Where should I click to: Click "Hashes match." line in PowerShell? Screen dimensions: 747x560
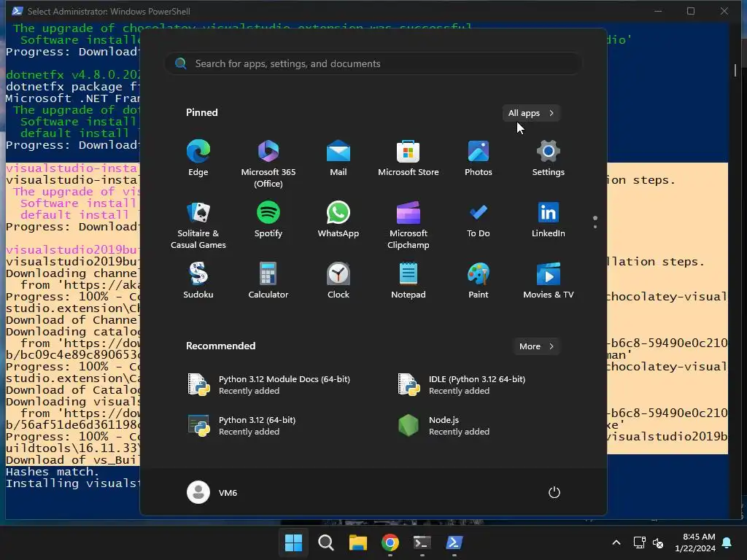[x=53, y=472]
